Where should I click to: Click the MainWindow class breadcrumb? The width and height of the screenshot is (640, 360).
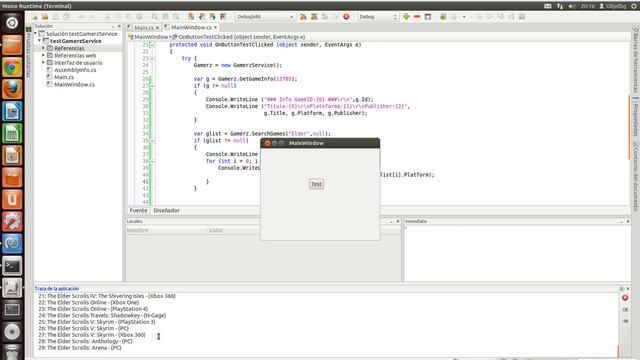pos(148,37)
